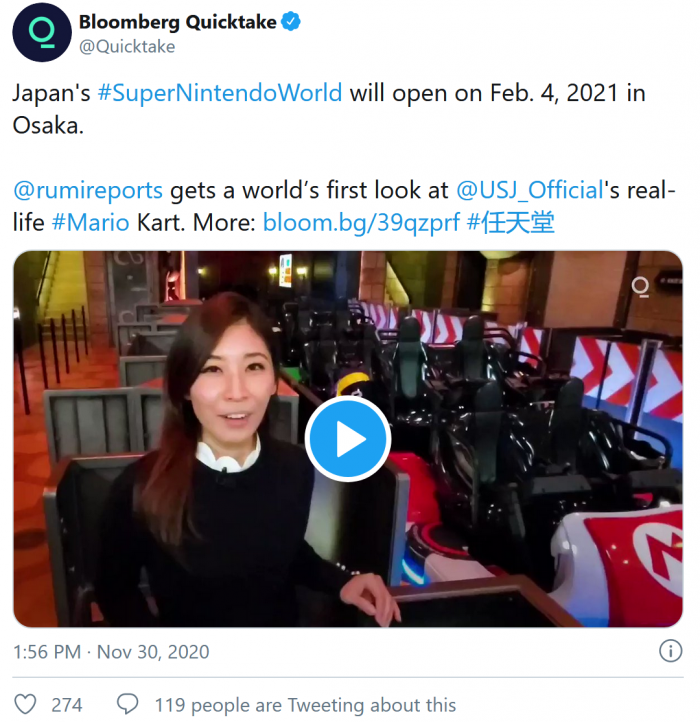
Task: Open the tweet timestamp 1:56 PM Nov 30, 2020
Action: [111, 652]
